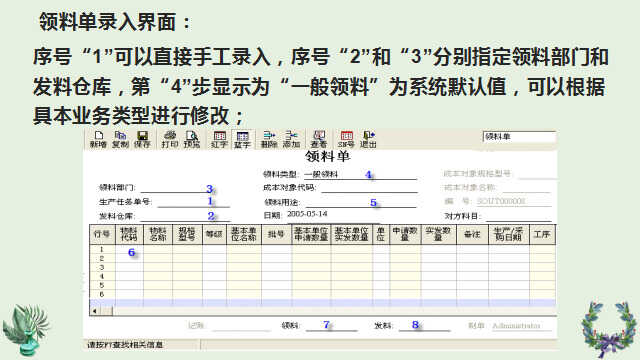Click the 添加 (Add row) toolbar icon
The image size is (640, 360).
tap(291, 139)
